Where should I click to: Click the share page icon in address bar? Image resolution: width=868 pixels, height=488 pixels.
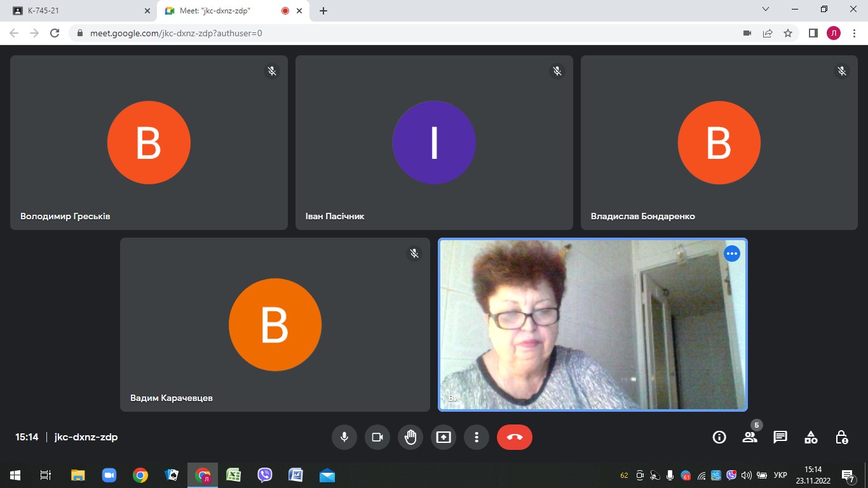768,33
